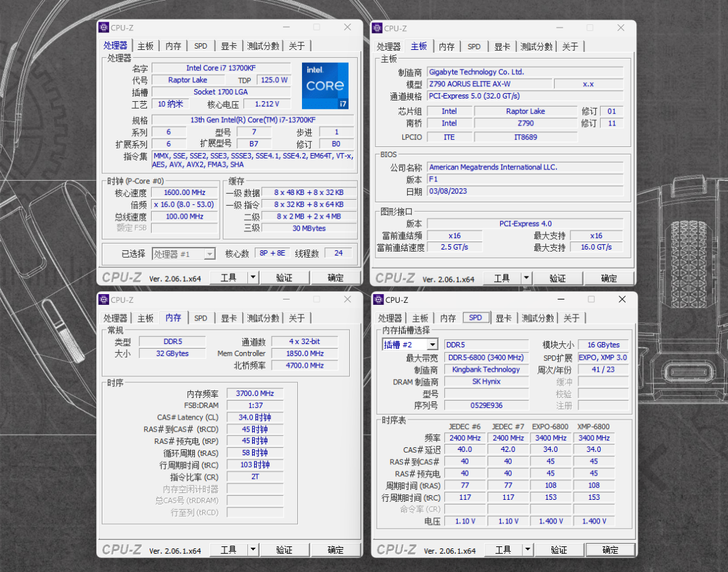Screen dimensions: 728x572
Task: Switch to 主板 tab in processor window
Action: (146, 46)
